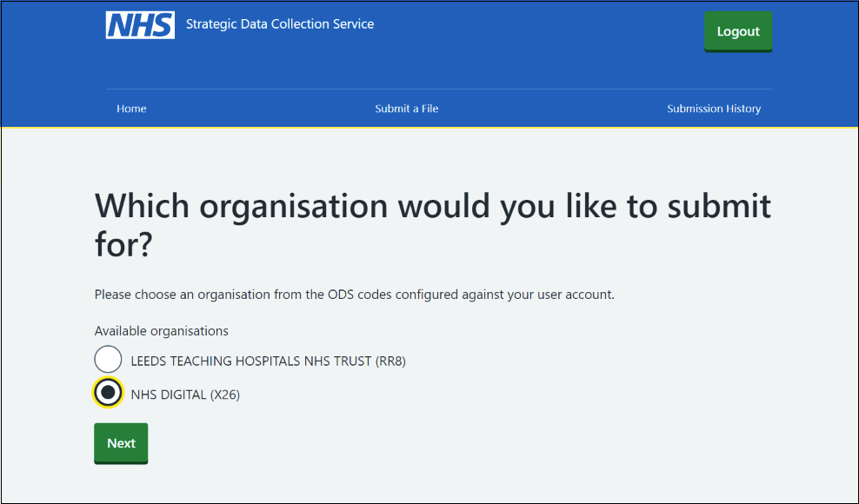Click the 'Which organisation would you like' heading
The height and width of the screenshot is (504, 859).
433,224
